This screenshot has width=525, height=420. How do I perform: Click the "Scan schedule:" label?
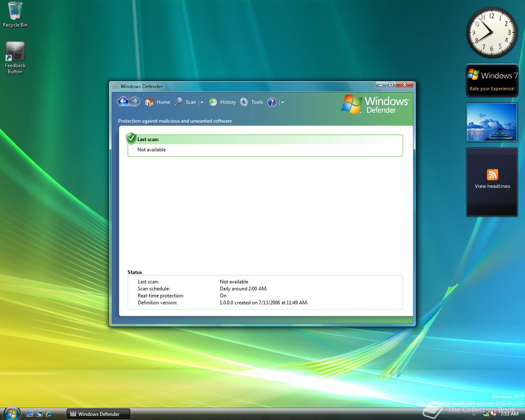tap(154, 289)
